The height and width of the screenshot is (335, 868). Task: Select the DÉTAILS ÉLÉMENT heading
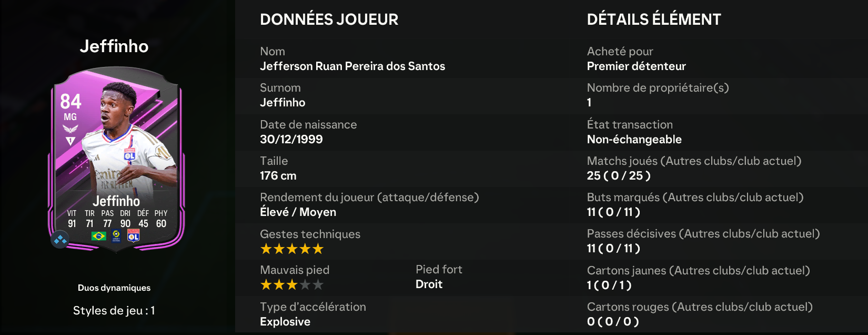pyautogui.click(x=654, y=19)
